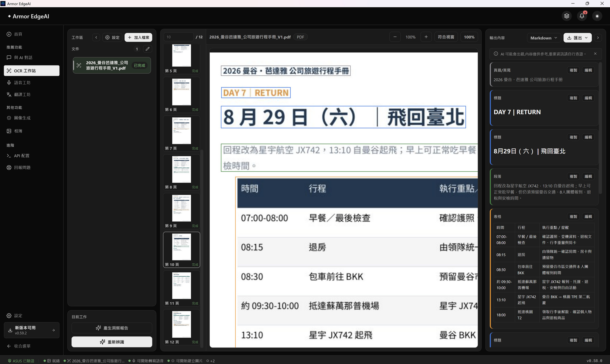This screenshot has width=610, height=364.
Task: Select DAY 7 | RETURN region on document
Action: (256, 93)
